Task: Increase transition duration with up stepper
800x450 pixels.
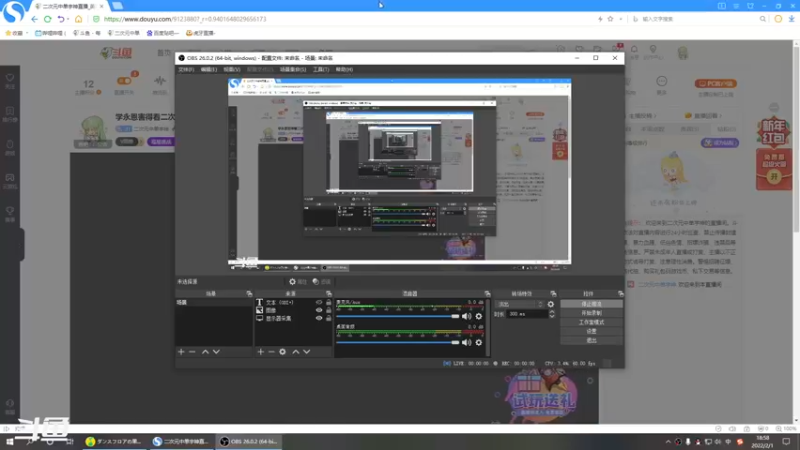Action: [x=552, y=312]
